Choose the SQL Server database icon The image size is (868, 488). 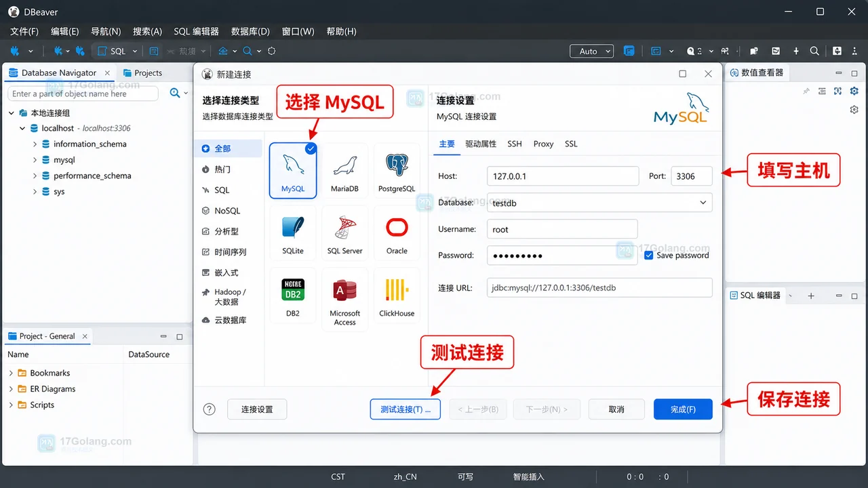[x=344, y=232]
